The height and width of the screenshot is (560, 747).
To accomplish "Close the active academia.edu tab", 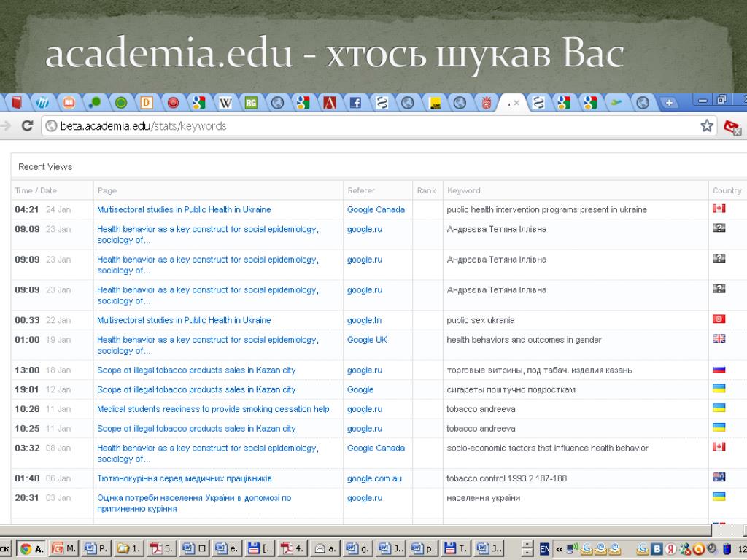I will click(517, 103).
